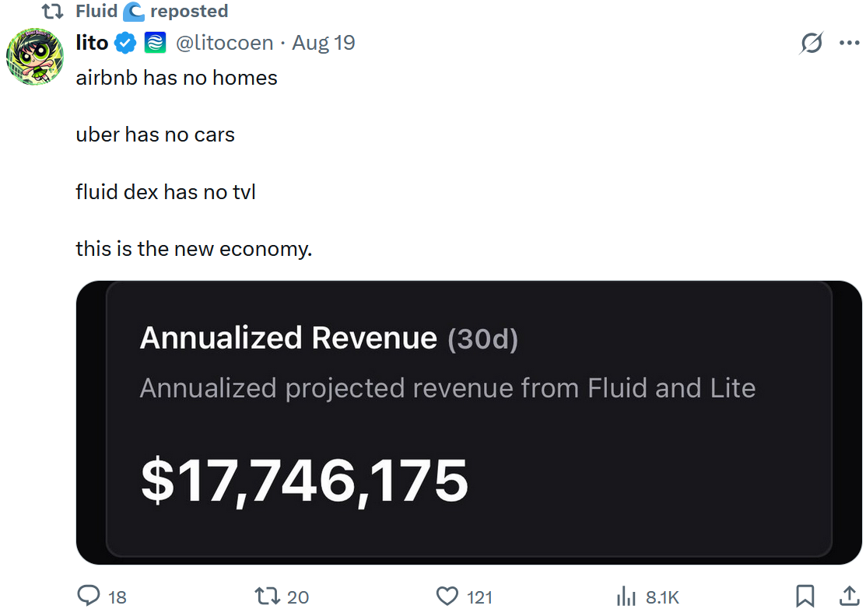The width and height of the screenshot is (866, 616).
Task: Reply to lito's tweet via speech bubble icon
Action: [x=89, y=596]
